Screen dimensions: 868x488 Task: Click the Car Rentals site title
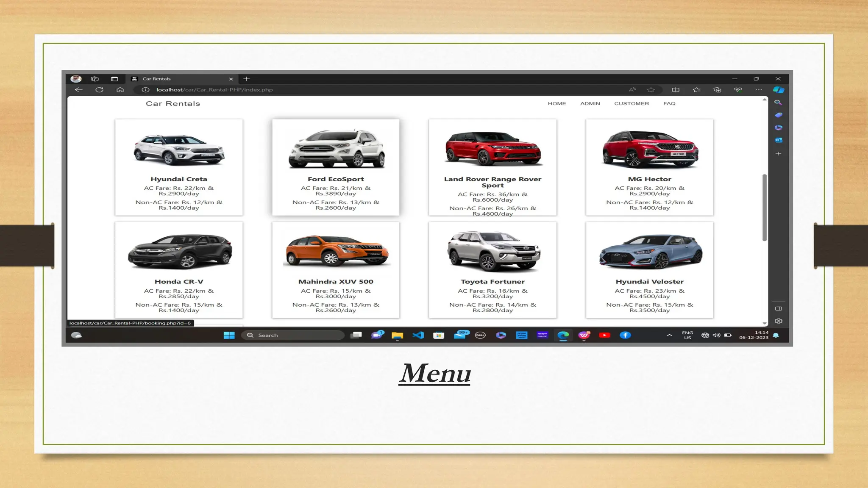[173, 104]
